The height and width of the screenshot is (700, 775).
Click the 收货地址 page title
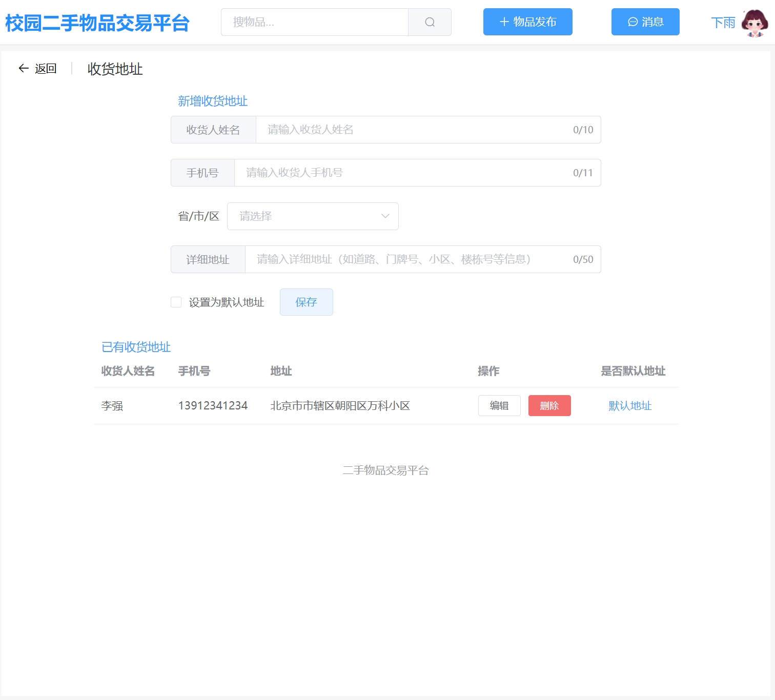pyautogui.click(x=115, y=69)
